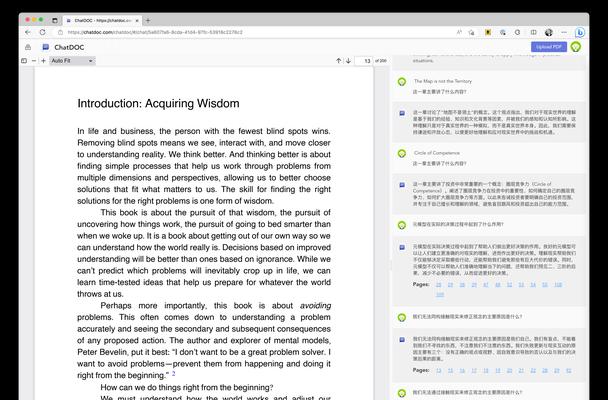Open the Bing chat sidebar icon
The height and width of the screenshot is (400, 608).
tap(580, 33)
